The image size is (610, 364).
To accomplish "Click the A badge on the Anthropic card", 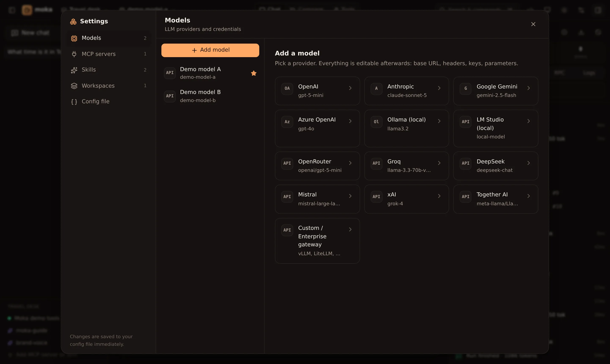I will 376,88.
